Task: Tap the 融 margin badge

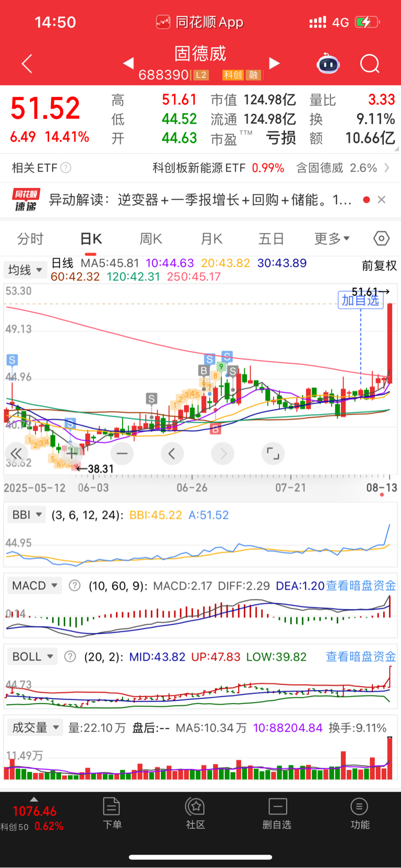Action: pyautogui.click(x=253, y=75)
